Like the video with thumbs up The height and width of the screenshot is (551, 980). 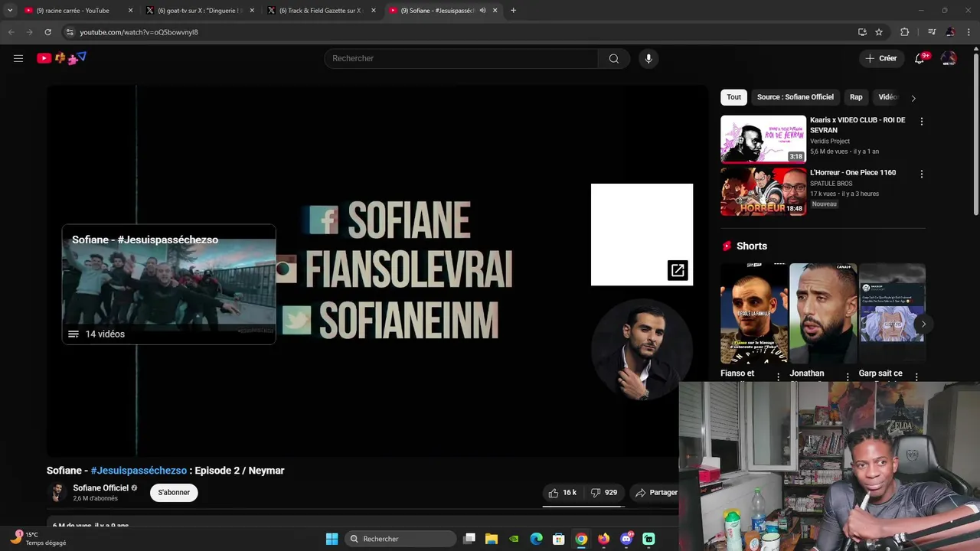(x=563, y=493)
